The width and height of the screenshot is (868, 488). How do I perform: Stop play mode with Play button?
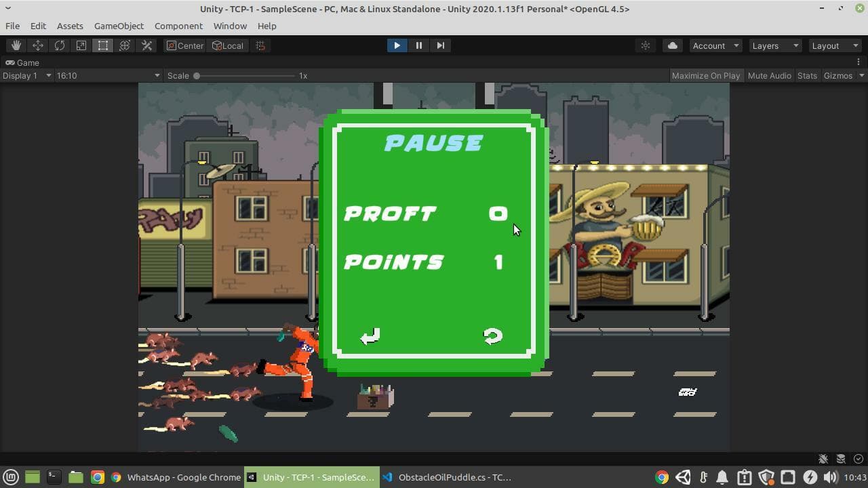coord(397,45)
